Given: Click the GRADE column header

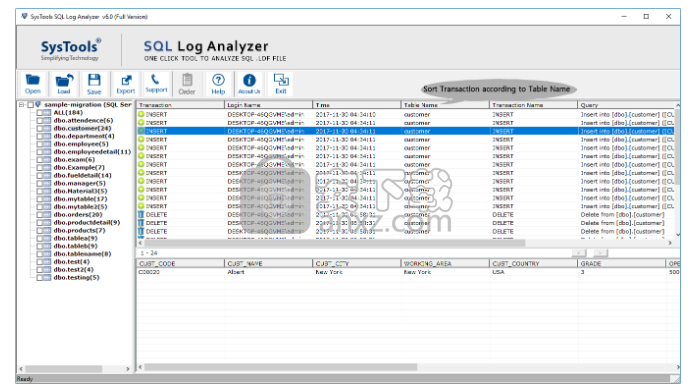Looking at the screenshot, I should pyautogui.click(x=621, y=263).
